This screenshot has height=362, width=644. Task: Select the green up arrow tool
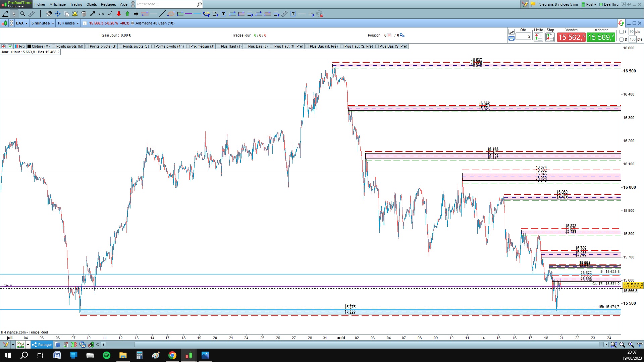[127, 14]
